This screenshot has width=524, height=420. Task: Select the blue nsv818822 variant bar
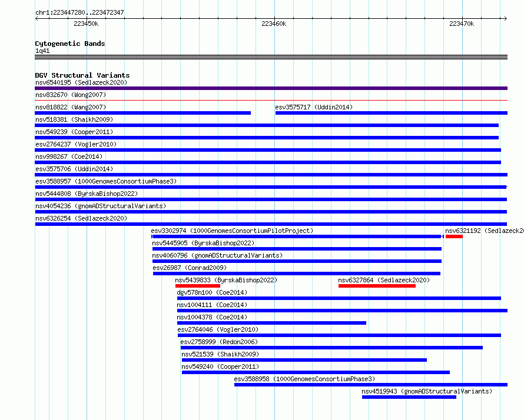tap(142, 113)
